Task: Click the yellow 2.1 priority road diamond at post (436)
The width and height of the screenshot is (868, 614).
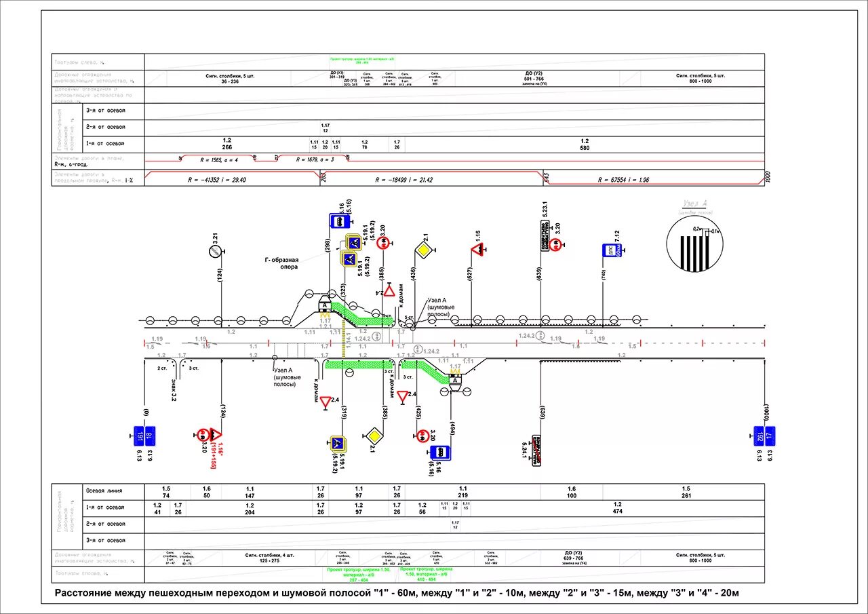Action: pyautogui.click(x=423, y=251)
